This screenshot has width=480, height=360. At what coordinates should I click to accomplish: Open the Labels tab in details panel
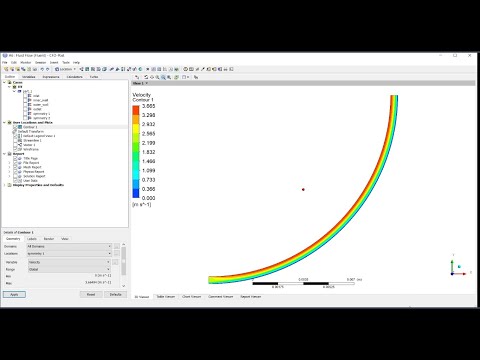click(x=32, y=239)
